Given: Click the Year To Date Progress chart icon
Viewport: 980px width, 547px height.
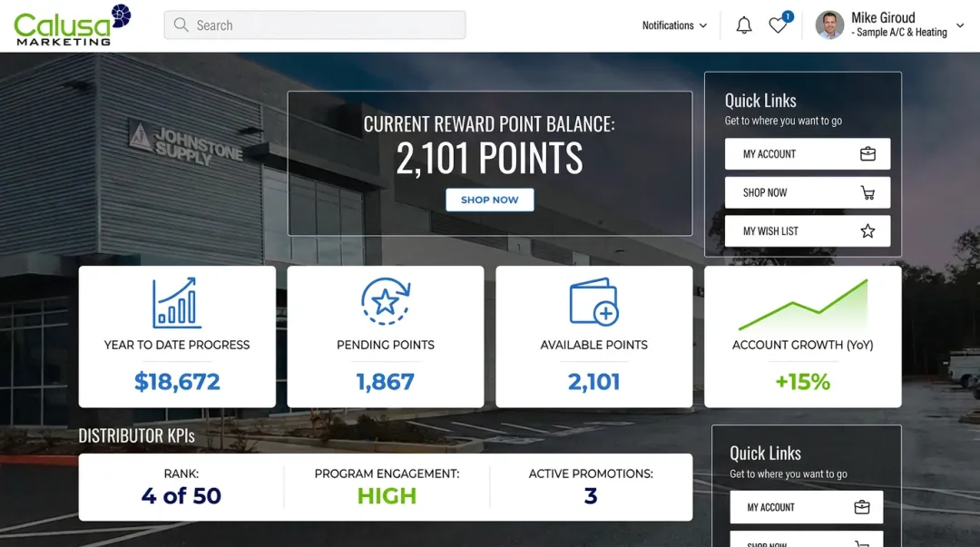Looking at the screenshot, I should coord(177,303).
